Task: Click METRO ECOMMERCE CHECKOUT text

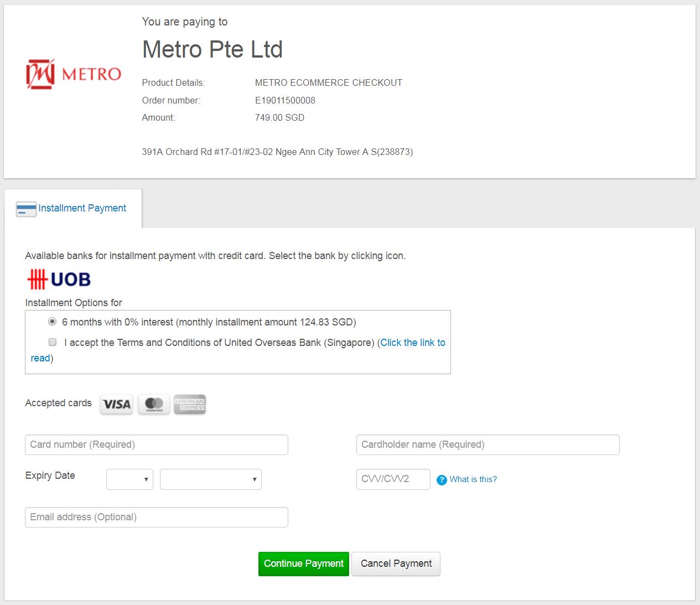Action: 329,82
